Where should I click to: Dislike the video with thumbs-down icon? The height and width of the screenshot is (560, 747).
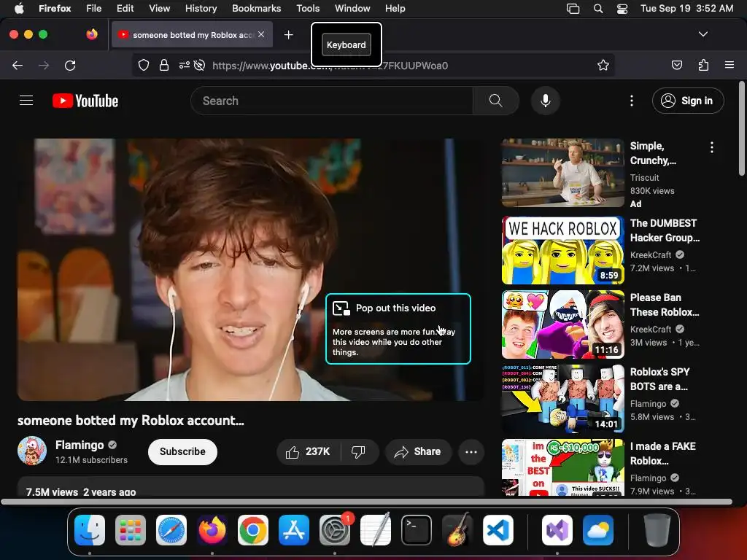click(x=358, y=451)
